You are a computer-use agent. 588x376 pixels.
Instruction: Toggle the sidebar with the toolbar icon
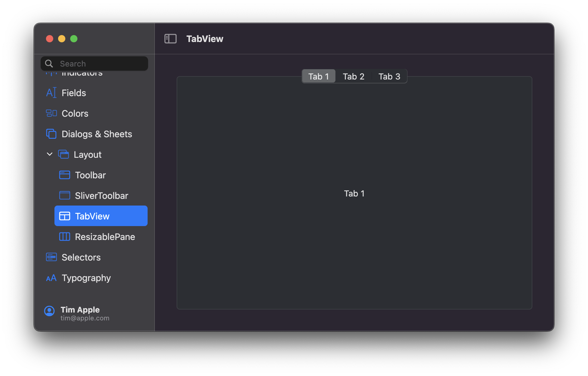[x=170, y=39]
